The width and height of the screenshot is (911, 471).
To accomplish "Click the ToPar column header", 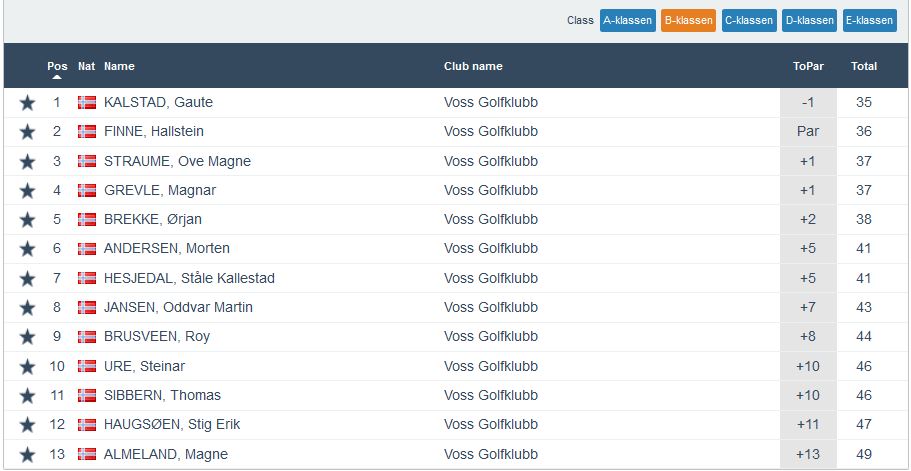I will pos(808,67).
